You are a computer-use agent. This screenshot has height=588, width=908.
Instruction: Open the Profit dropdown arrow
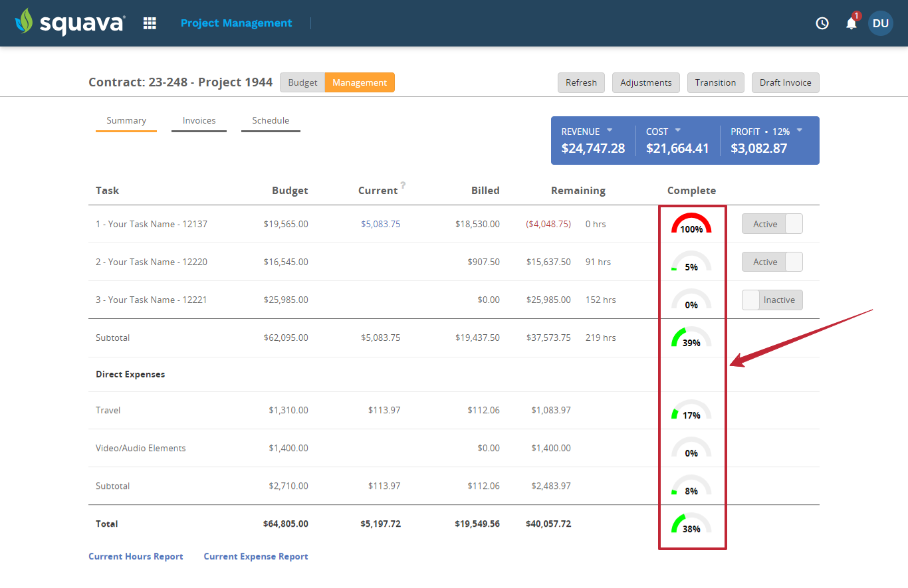point(798,131)
